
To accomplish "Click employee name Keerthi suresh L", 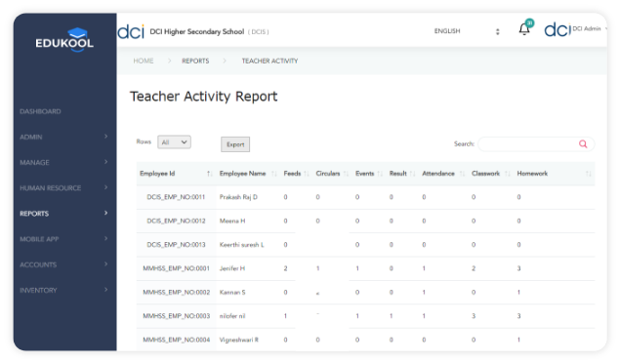I will tap(241, 245).
